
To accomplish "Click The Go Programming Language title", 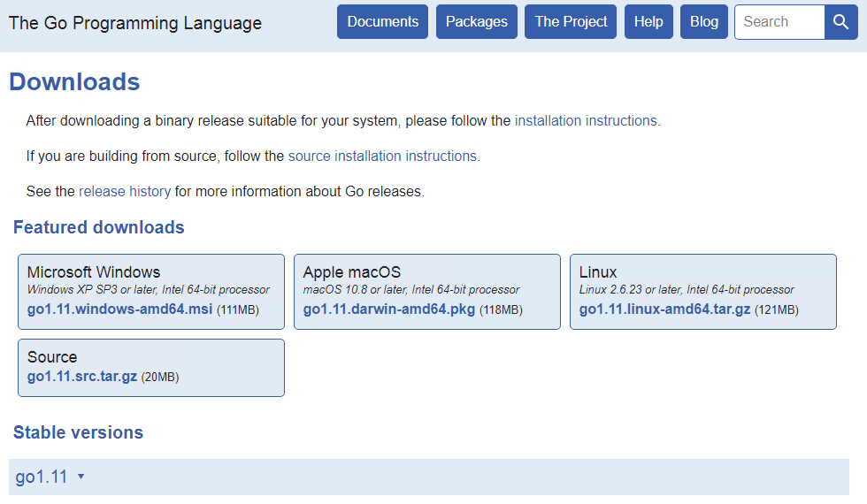I will [x=135, y=23].
